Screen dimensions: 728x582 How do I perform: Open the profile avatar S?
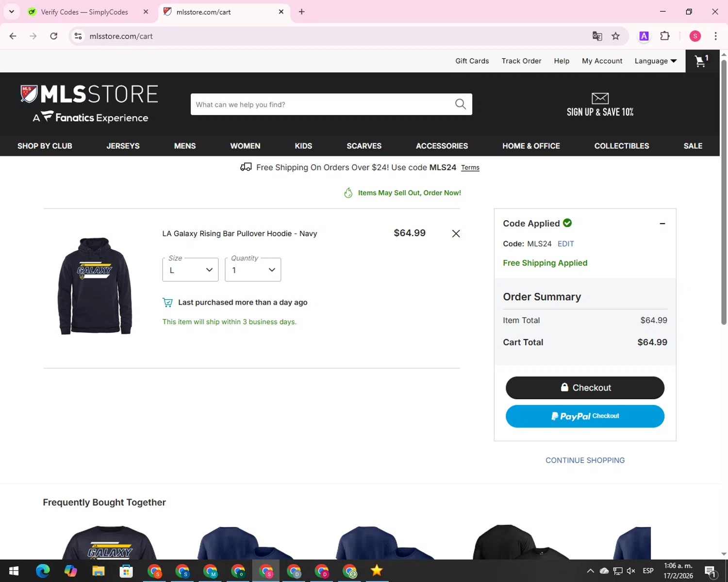click(x=695, y=36)
